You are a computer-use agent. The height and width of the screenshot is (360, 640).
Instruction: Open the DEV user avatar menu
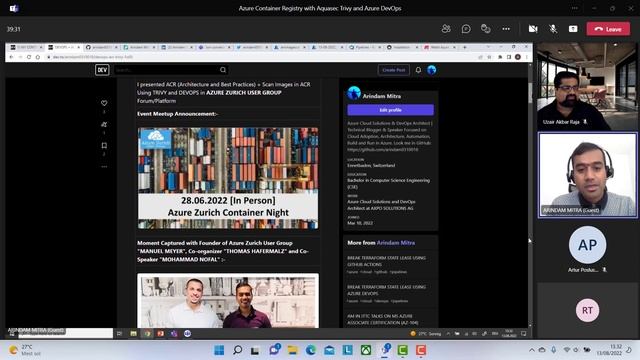pos(432,70)
